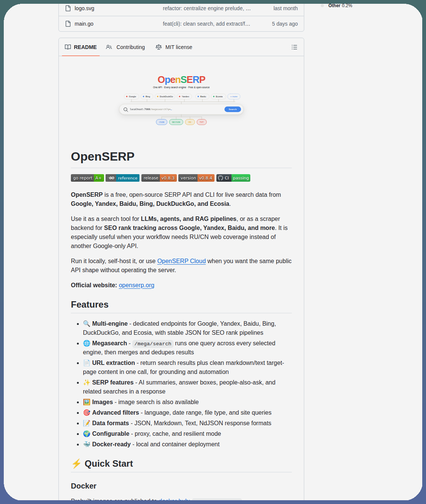Click the target emoji beside Advanced filters
The image size is (426, 504).
[87, 412]
